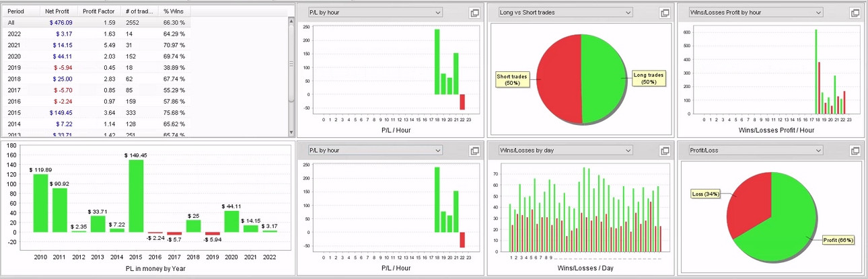Click the 'Wins/Losses / Day' axis title
868x279 pixels.
tap(585, 269)
